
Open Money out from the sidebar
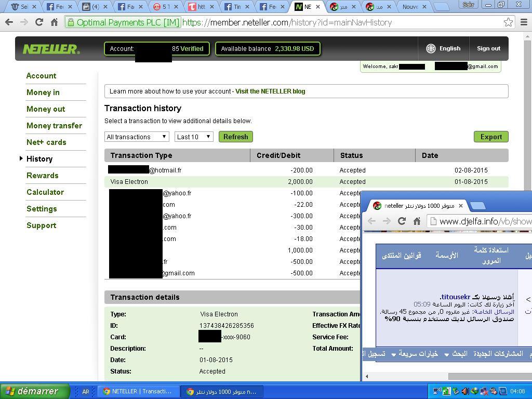tap(46, 109)
